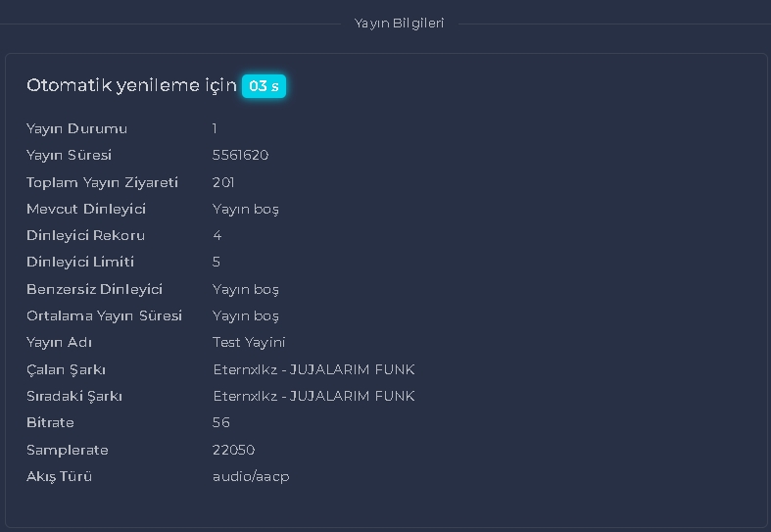This screenshot has width=771, height=532.
Task: Select the Dinleyici Rekoru value 4
Action: click(x=217, y=235)
